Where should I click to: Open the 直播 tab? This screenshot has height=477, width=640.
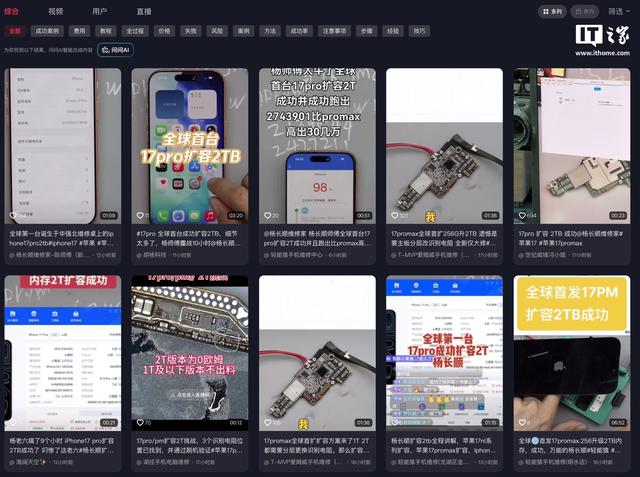click(x=144, y=11)
